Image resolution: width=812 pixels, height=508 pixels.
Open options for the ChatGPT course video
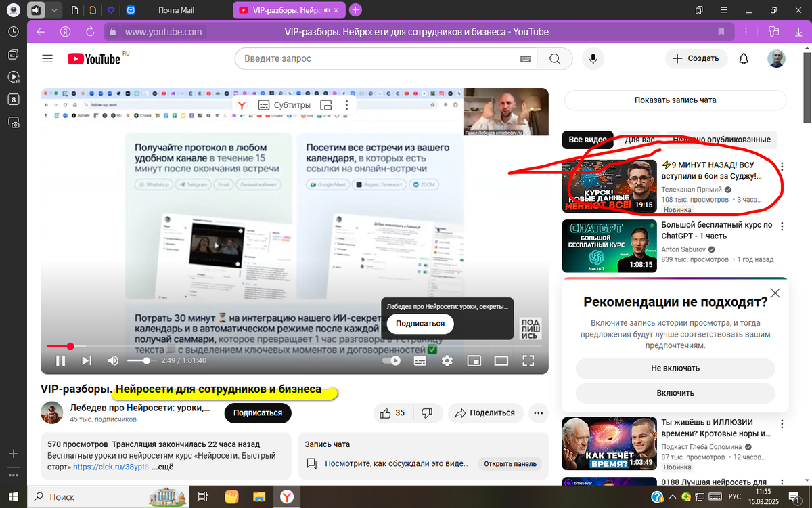(x=782, y=226)
